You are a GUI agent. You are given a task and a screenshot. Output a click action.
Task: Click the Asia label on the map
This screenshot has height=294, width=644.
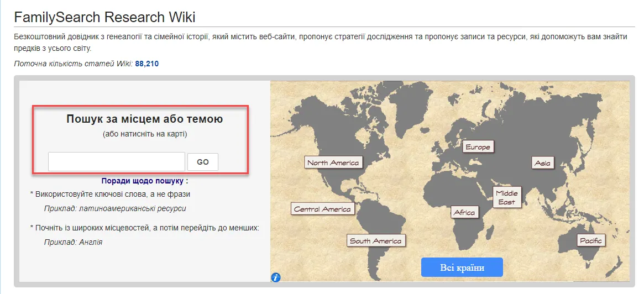pos(542,163)
